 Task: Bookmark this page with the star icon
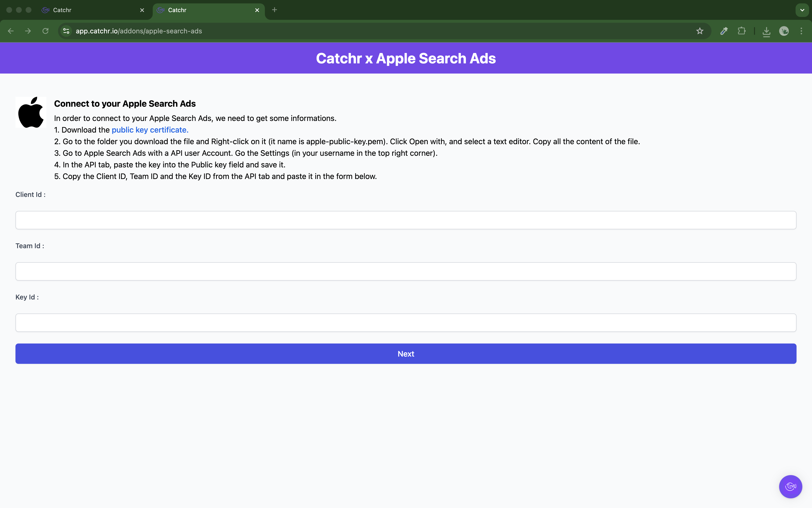(700, 31)
